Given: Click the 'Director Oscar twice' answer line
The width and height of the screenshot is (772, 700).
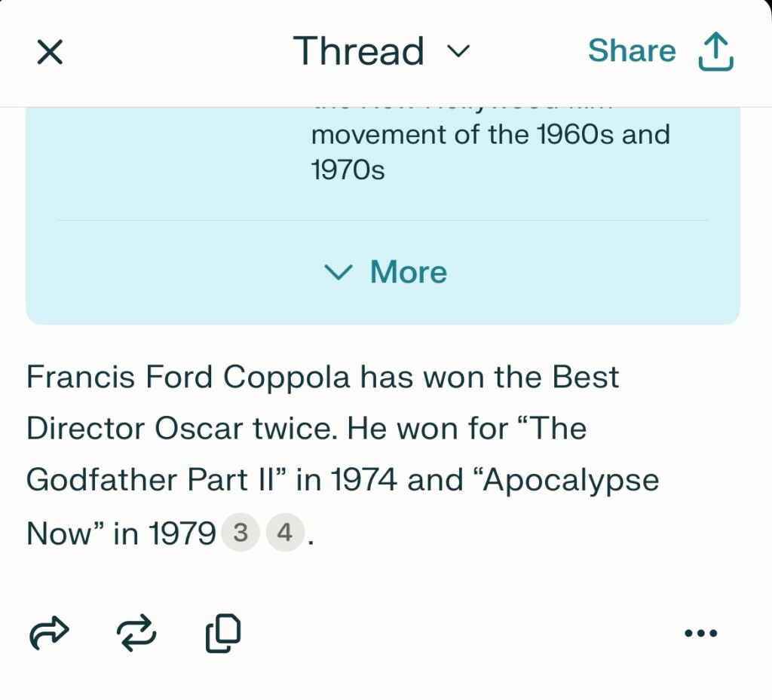Looking at the screenshot, I should [306, 428].
